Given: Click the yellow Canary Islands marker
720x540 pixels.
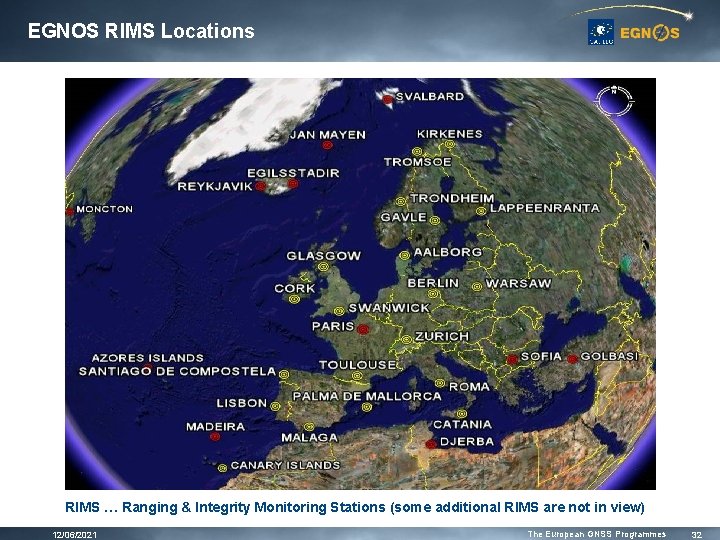Looking at the screenshot, I should point(222,468).
